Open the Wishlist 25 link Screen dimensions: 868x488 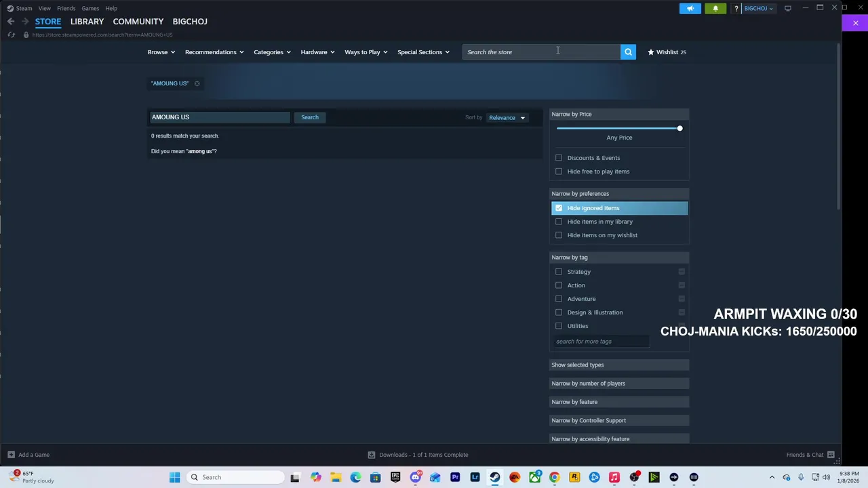pyautogui.click(x=667, y=52)
